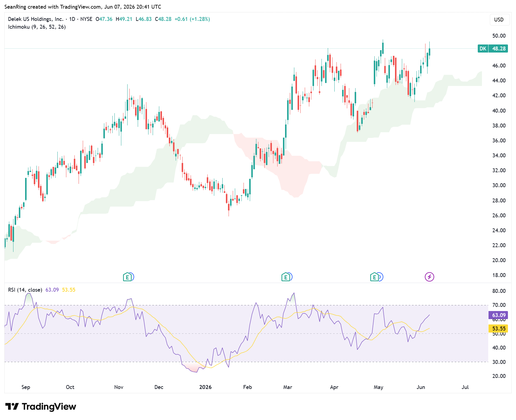Select the green 48.28 last-price label on axis

(499, 49)
